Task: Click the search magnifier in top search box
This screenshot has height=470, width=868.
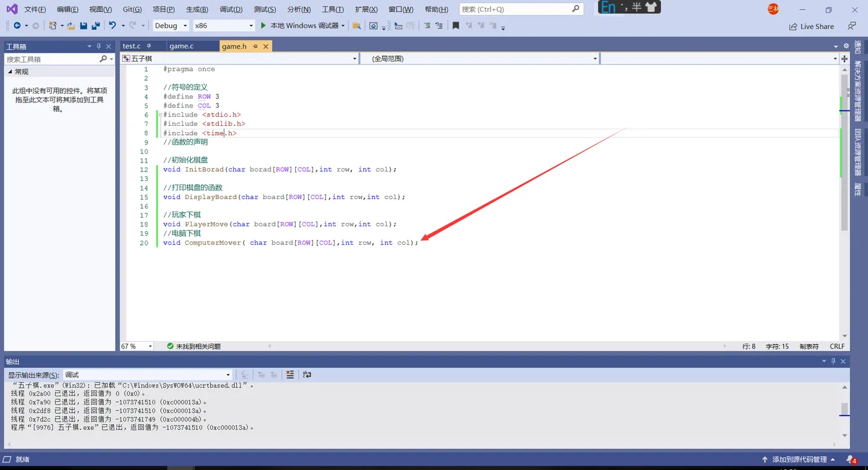Action: click(575, 9)
